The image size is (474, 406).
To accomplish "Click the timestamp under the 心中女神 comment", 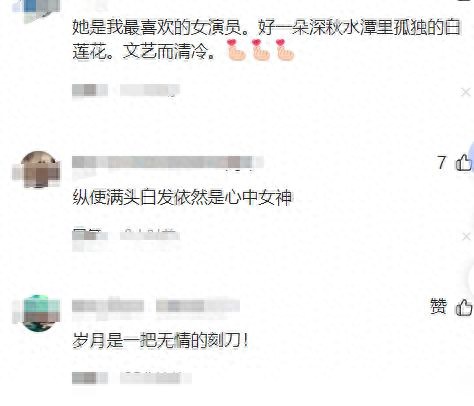I will coord(150,235).
